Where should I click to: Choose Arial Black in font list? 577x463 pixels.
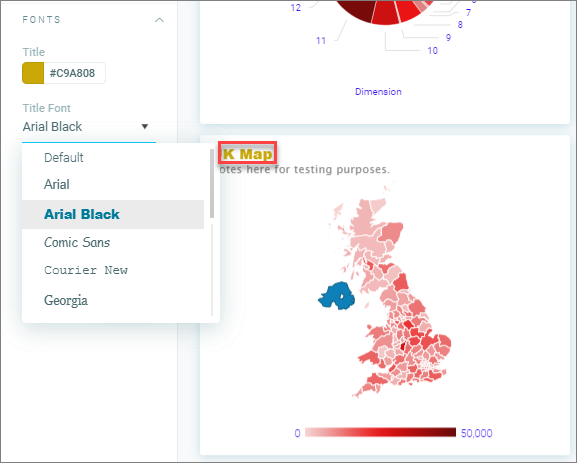pos(113,214)
